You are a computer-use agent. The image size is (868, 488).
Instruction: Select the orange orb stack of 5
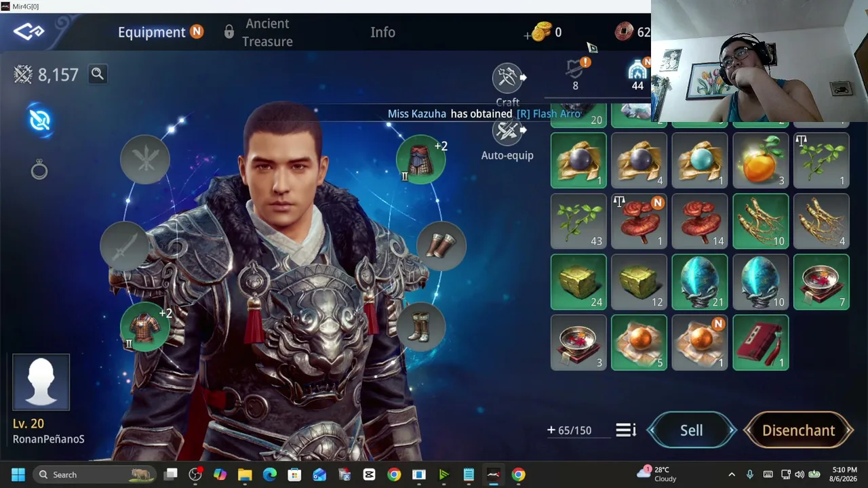tap(639, 343)
